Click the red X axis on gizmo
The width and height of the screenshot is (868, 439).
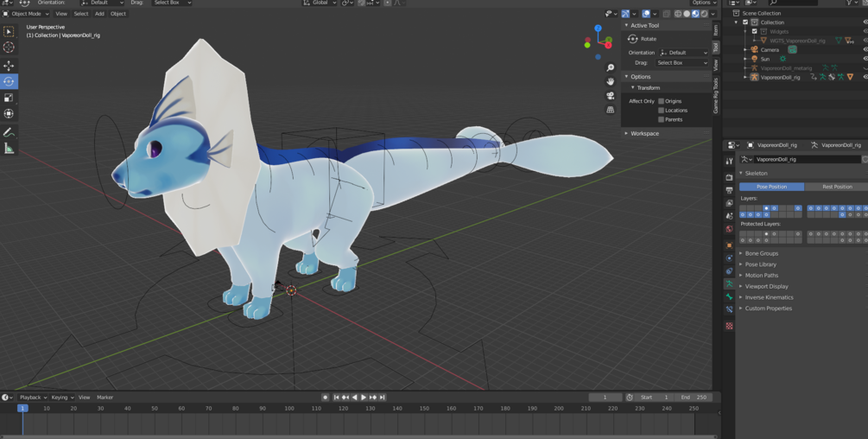[608, 45]
